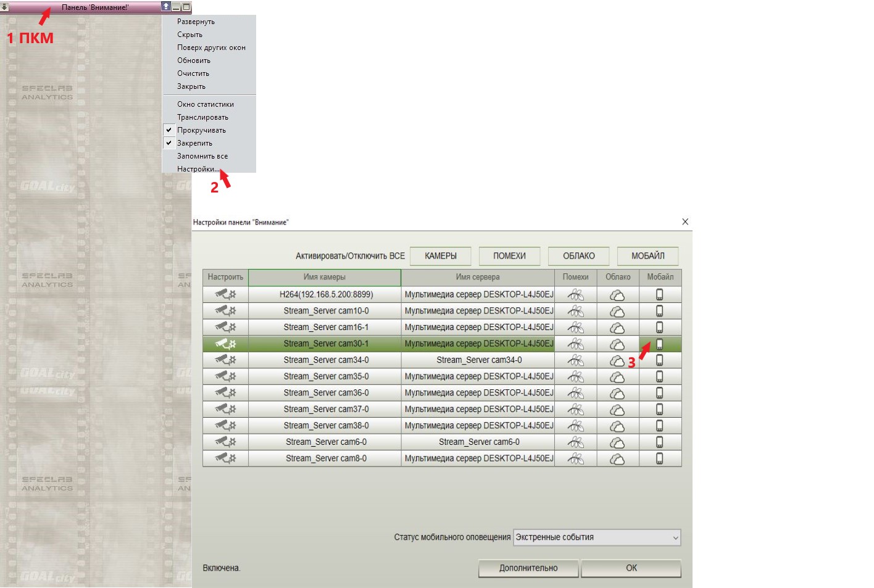Select the Stream_Server cam37-0 camera name cell
Viewport: 874px width, 588px height.
(326, 409)
